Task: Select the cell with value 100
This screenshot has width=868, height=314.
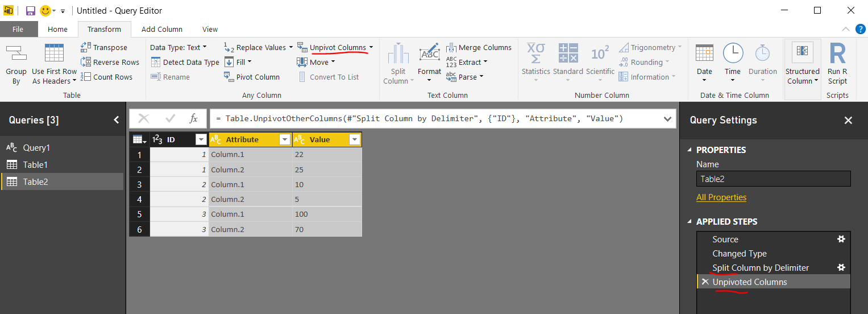Action: [x=327, y=214]
